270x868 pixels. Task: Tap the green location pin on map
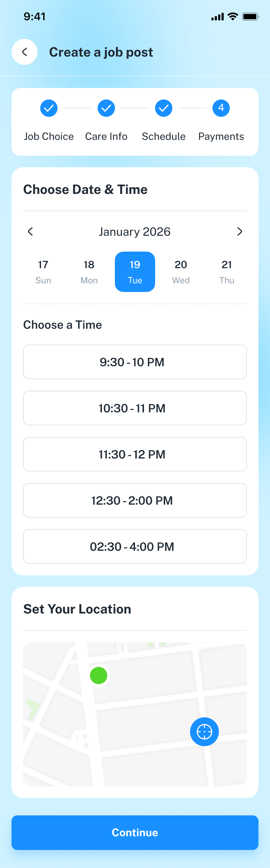point(99,675)
